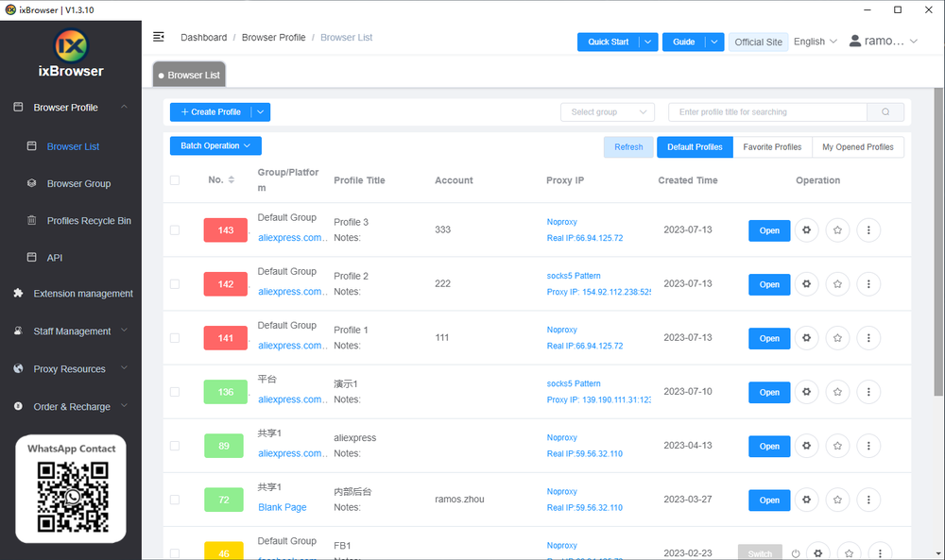
Task: Open more options for Profile 3
Action: tap(868, 230)
